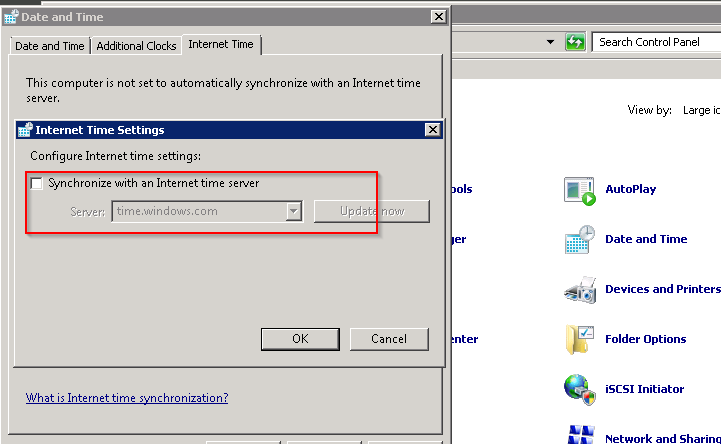Click the Search Control Panel field
Viewport: 721px width, 444px height.
[x=655, y=42]
